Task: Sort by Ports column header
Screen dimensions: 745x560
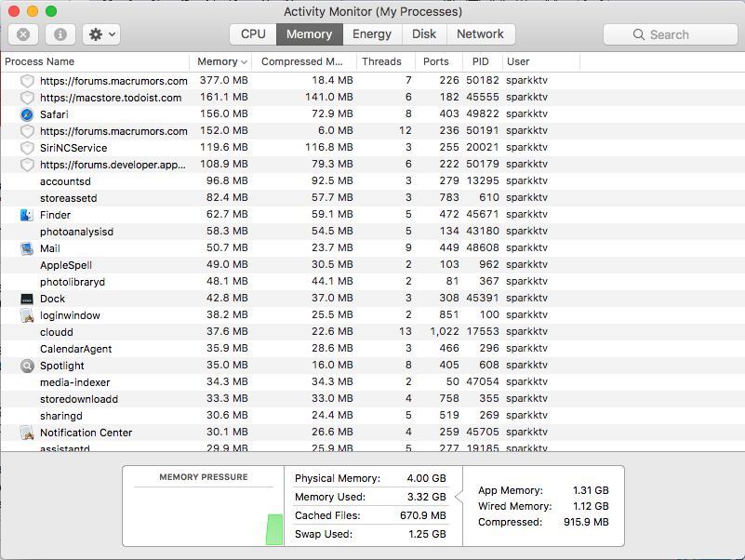Action: [439, 61]
